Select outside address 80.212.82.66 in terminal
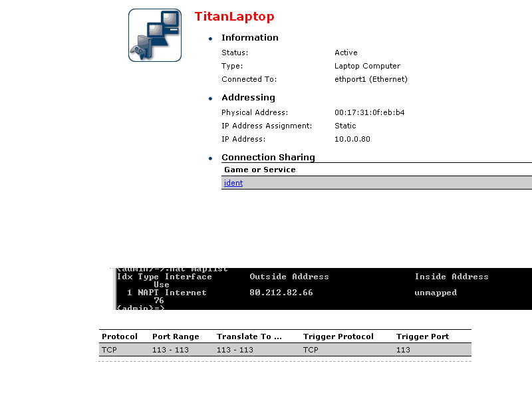The image size is (532, 399). point(281,293)
